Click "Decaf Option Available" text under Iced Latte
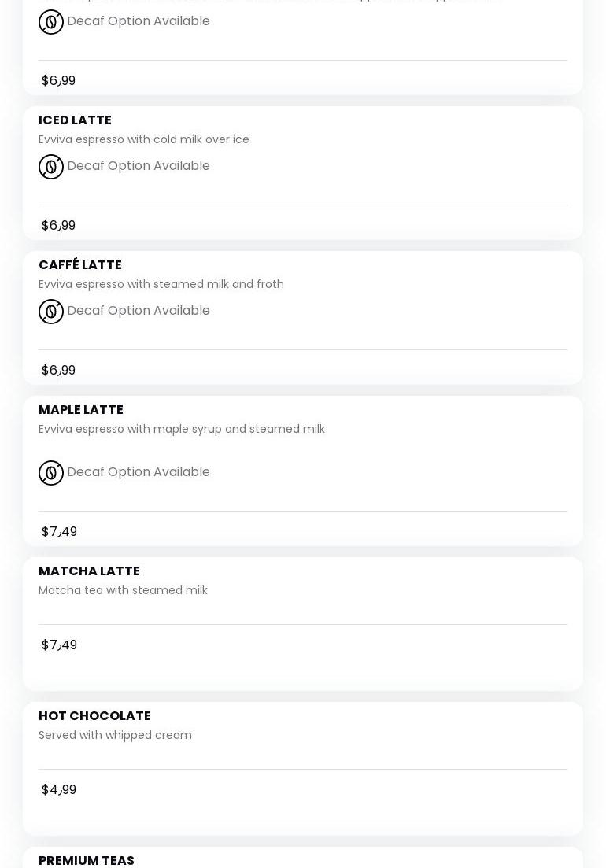The image size is (606, 868). pyautogui.click(x=139, y=166)
